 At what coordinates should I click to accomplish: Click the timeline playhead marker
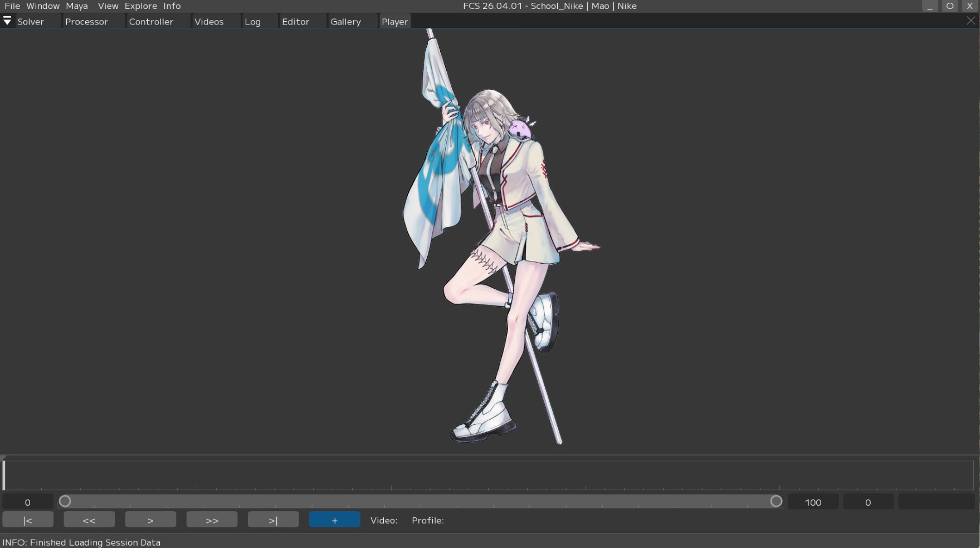click(4, 475)
